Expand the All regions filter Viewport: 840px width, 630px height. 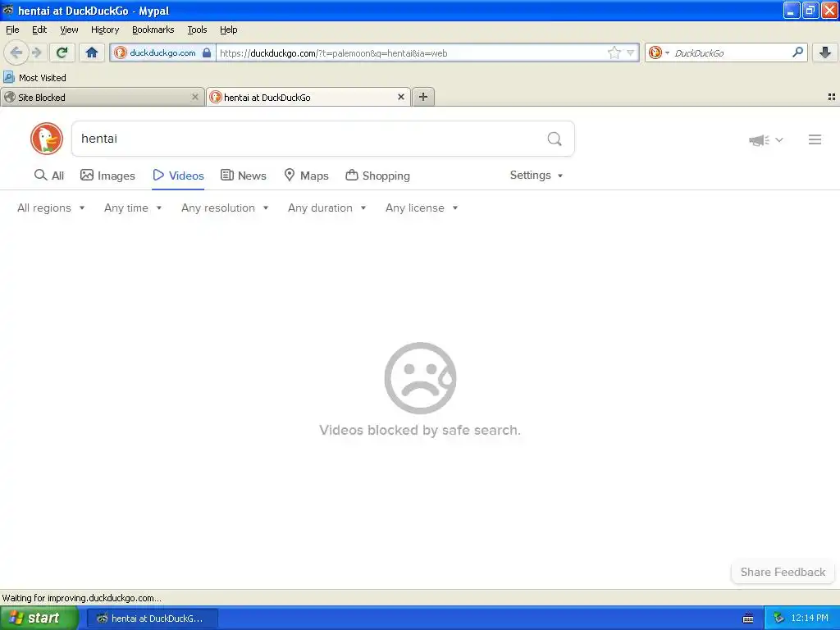[51, 208]
